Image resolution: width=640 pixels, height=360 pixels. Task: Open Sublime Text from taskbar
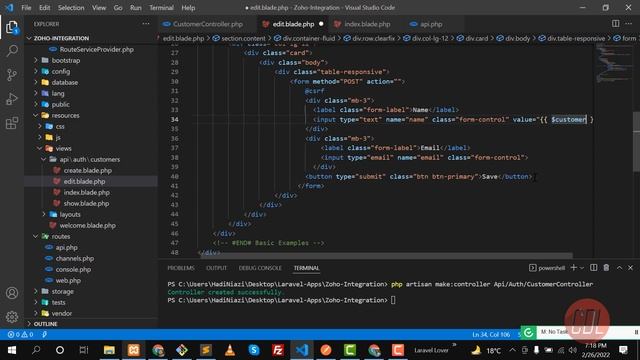[x=206, y=350]
